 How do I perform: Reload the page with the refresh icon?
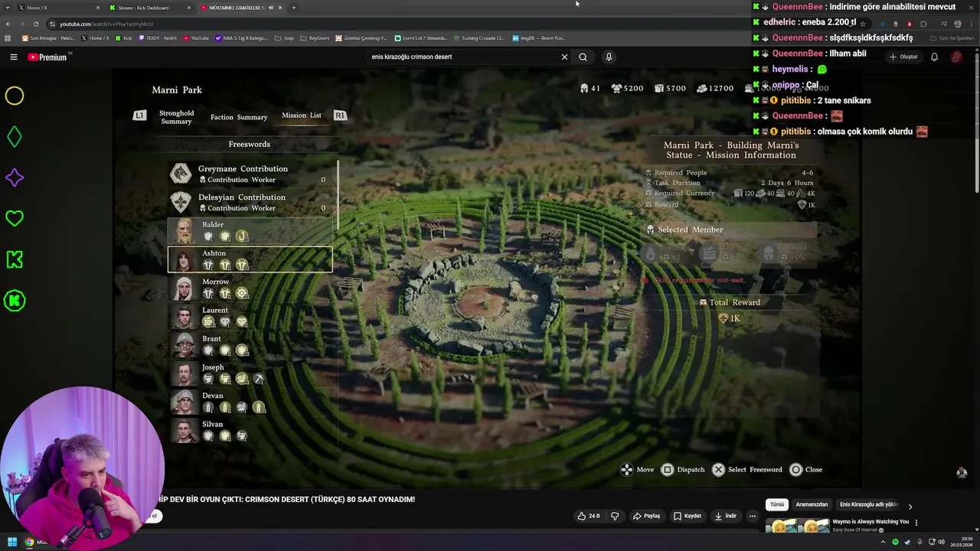click(35, 24)
